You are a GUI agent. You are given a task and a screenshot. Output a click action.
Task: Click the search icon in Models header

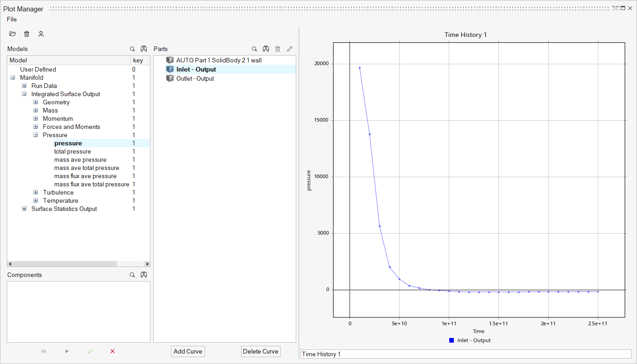click(132, 49)
